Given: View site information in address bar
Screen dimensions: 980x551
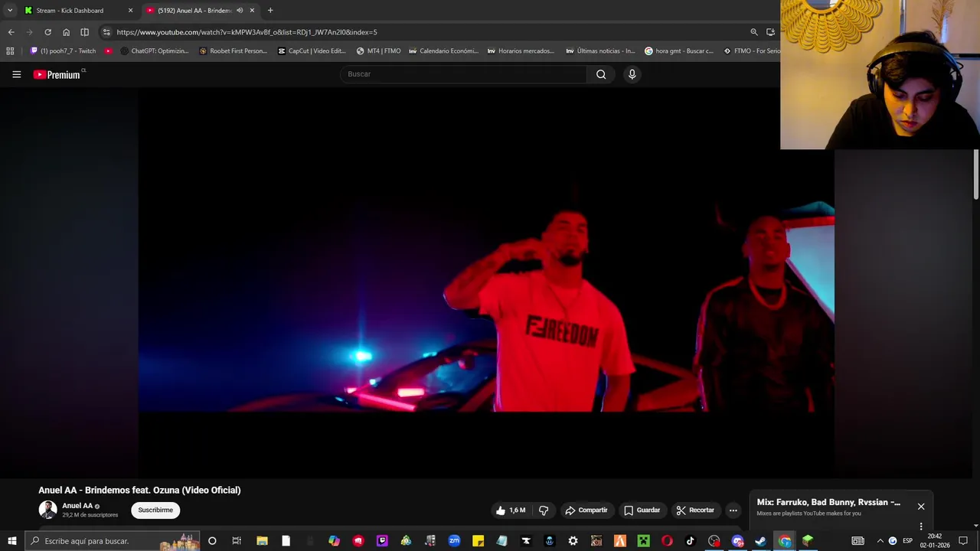Looking at the screenshot, I should (x=106, y=32).
